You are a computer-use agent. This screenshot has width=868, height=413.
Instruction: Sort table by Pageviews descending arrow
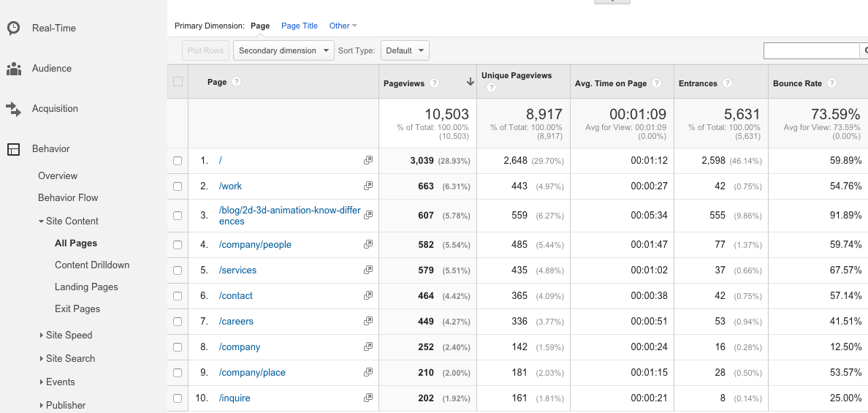point(469,83)
